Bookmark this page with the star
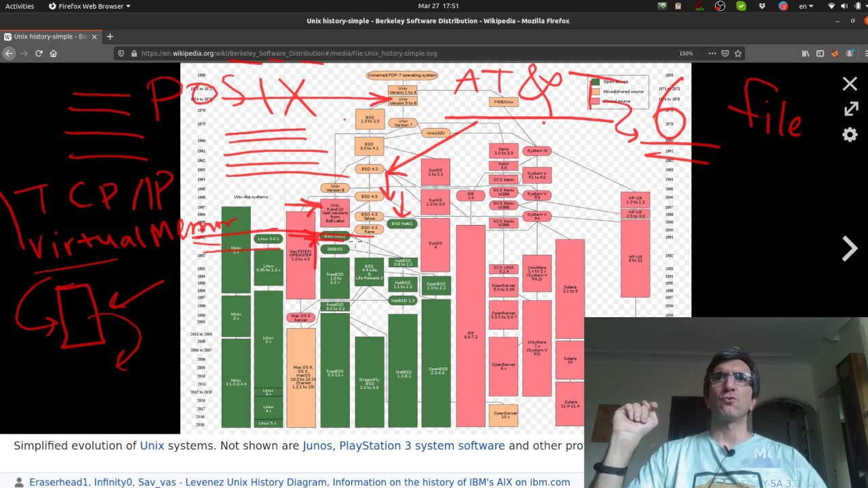The width and height of the screenshot is (868, 488). click(x=738, y=54)
